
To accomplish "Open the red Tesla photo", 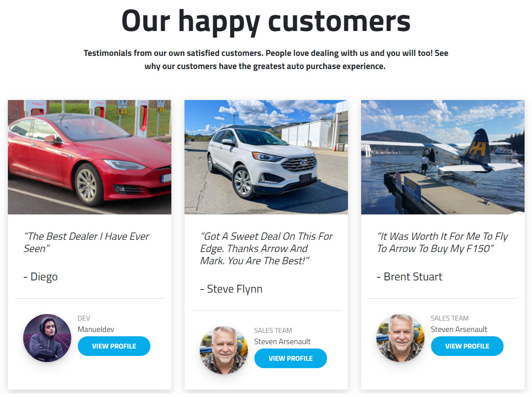I will point(90,157).
